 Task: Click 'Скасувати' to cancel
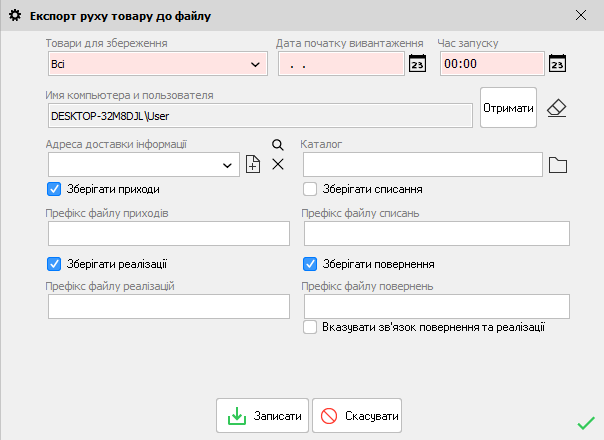pyautogui.click(x=357, y=415)
